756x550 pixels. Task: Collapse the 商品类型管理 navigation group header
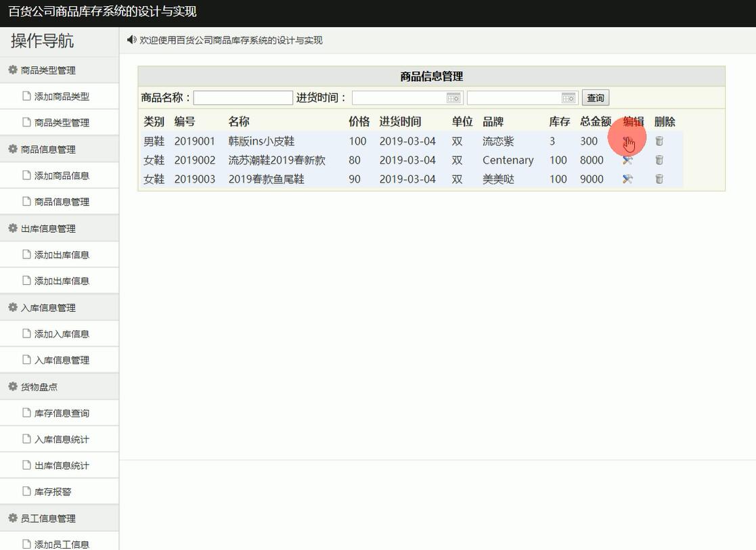click(48, 70)
